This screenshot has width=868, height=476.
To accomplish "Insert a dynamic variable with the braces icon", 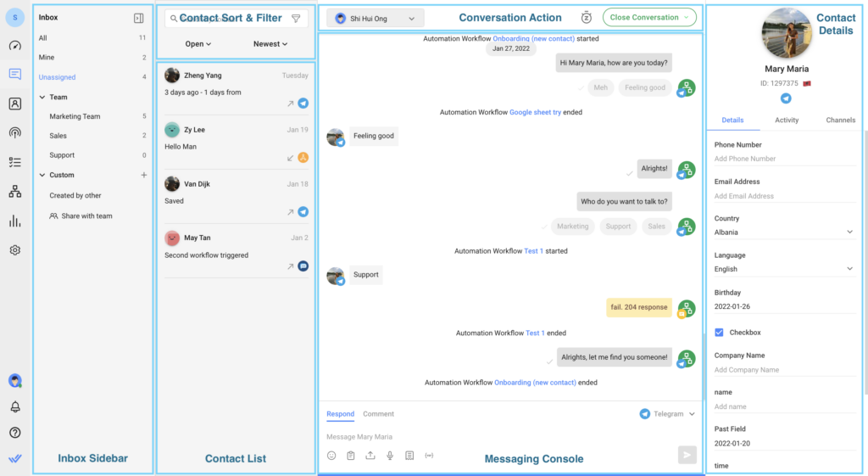I will tap(429, 456).
